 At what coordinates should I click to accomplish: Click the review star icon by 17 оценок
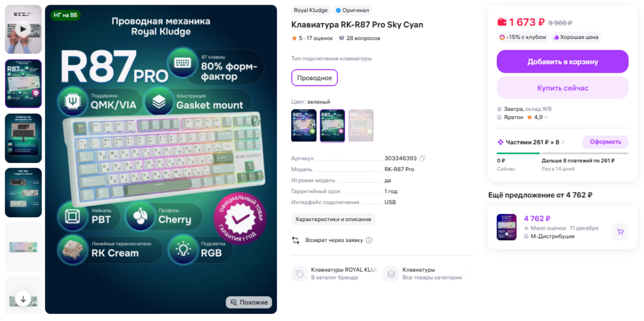[294, 38]
